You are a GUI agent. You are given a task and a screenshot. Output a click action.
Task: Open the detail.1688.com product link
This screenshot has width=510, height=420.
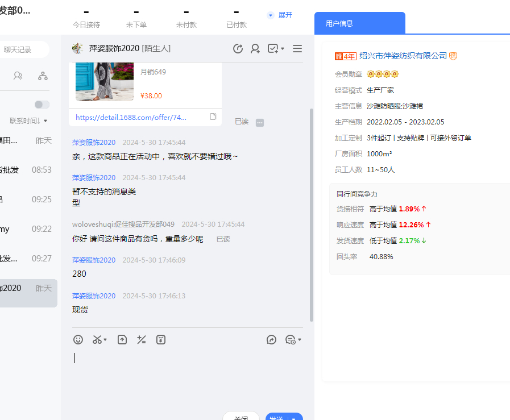click(x=131, y=117)
